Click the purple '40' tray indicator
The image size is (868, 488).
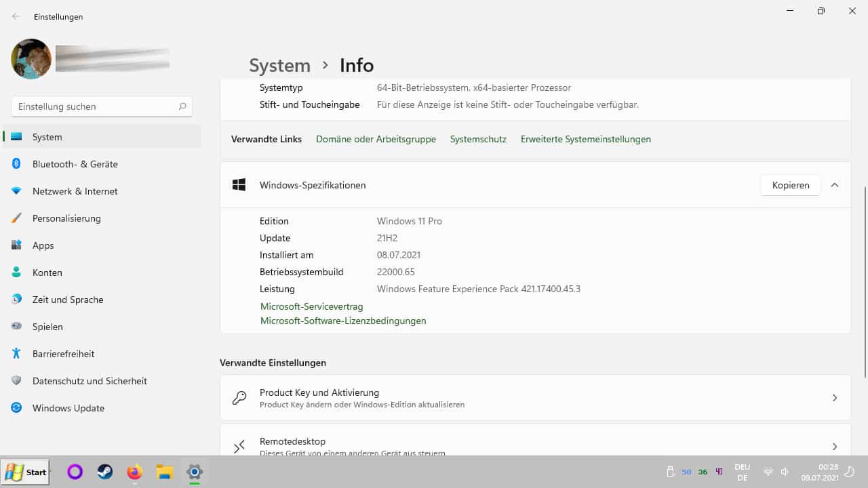point(719,472)
